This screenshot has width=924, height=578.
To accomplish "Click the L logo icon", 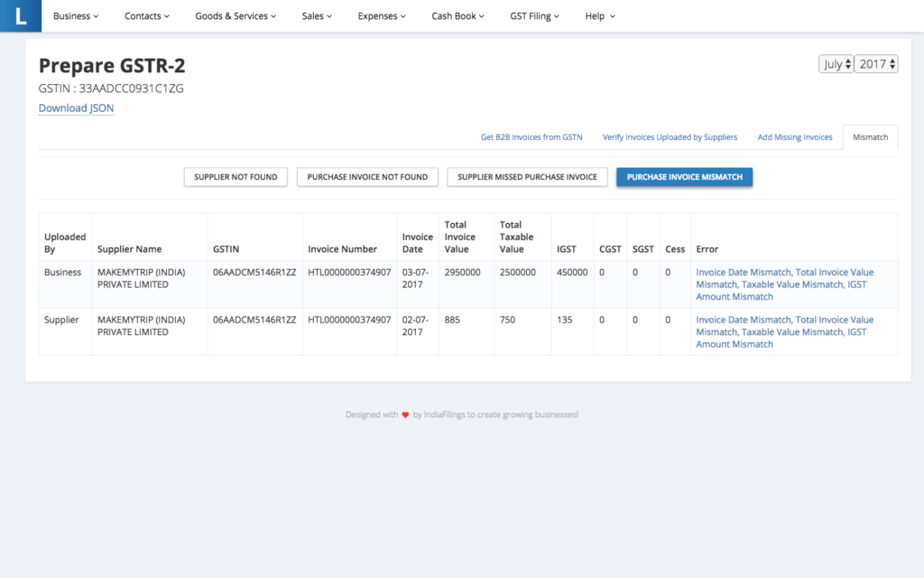I will click(20, 15).
